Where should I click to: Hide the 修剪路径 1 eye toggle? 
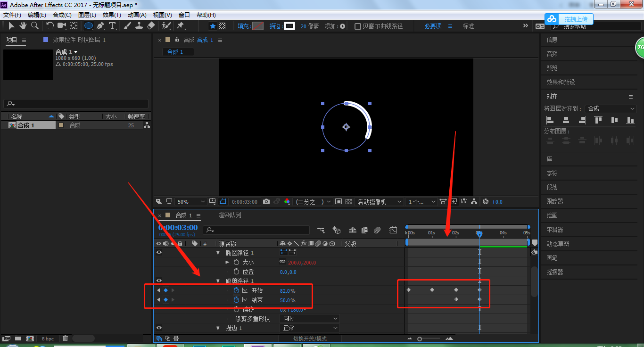[159, 281]
